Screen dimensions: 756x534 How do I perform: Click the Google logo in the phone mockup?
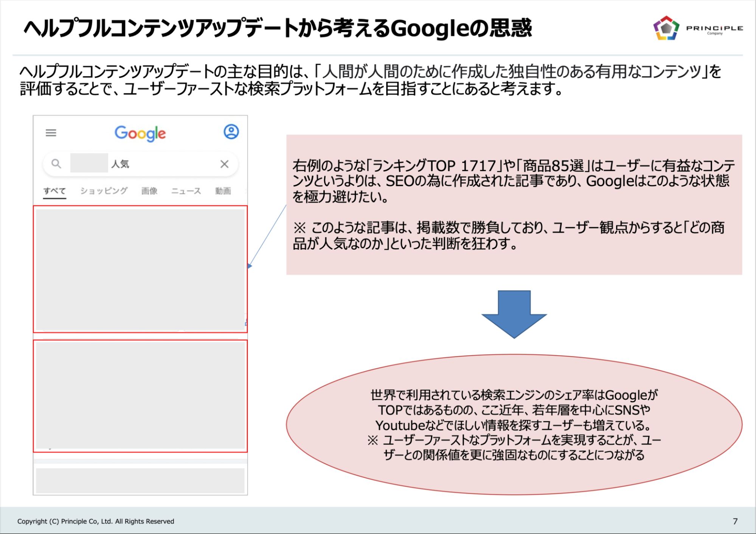pyautogui.click(x=140, y=133)
